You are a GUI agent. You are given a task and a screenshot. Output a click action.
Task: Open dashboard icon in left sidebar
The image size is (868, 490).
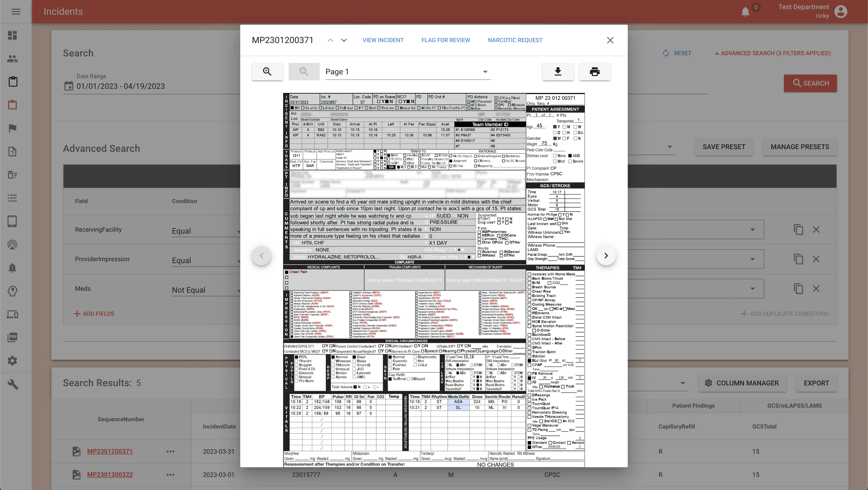(12, 35)
